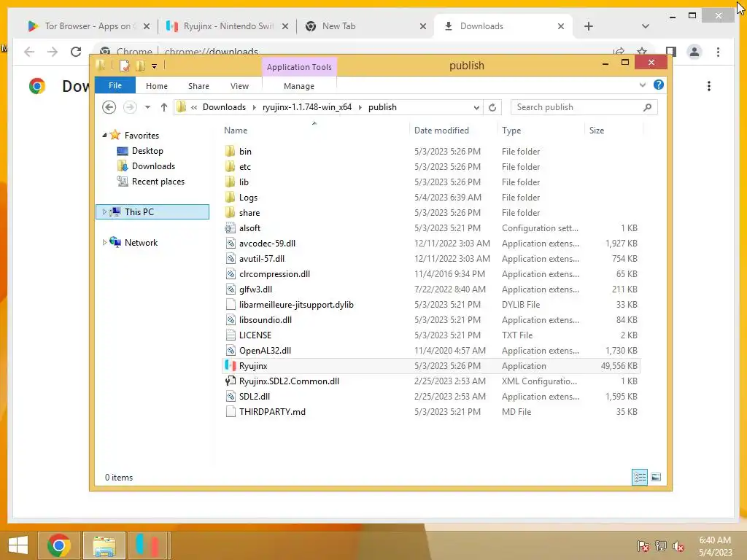The width and height of the screenshot is (747, 560).
Task: Go up one folder level
Action: coord(164,107)
